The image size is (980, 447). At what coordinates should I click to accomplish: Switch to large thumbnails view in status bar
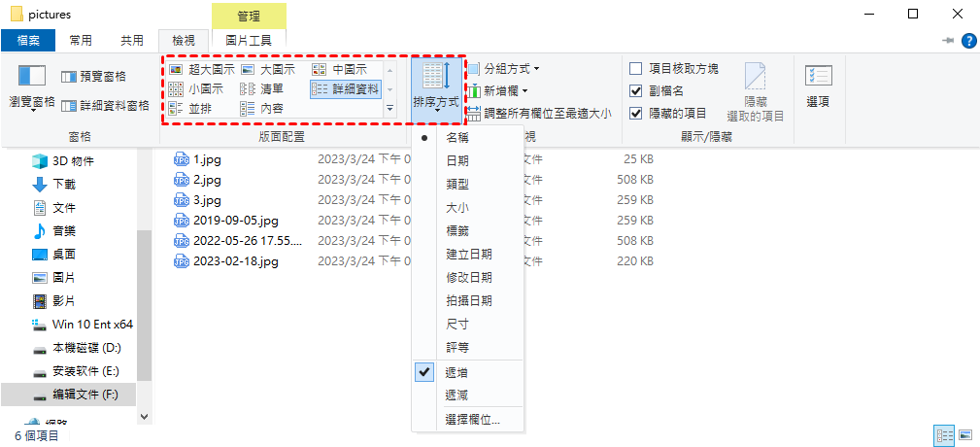point(965,435)
